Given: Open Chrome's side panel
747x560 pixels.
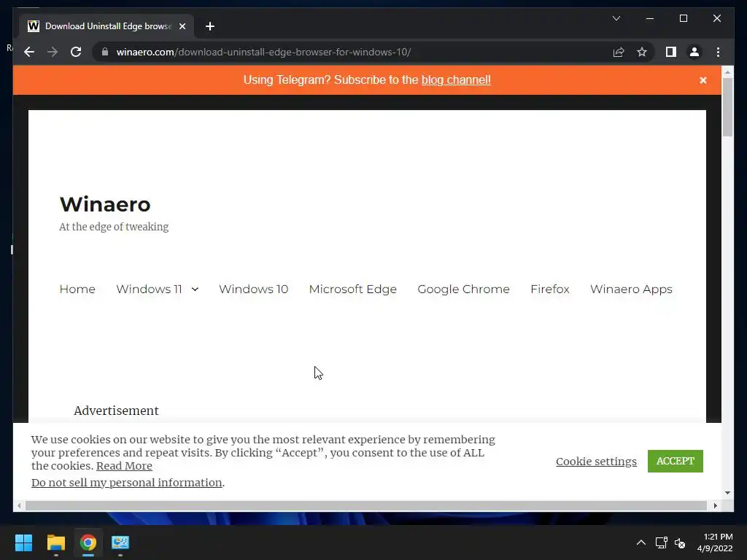Looking at the screenshot, I should [x=671, y=52].
